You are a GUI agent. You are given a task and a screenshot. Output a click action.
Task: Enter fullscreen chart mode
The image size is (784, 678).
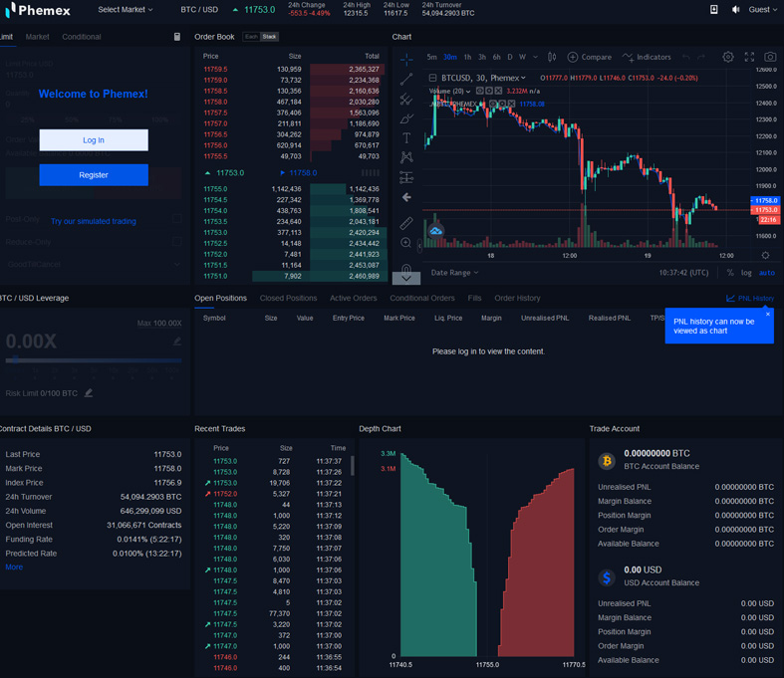[x=749, y=57]
